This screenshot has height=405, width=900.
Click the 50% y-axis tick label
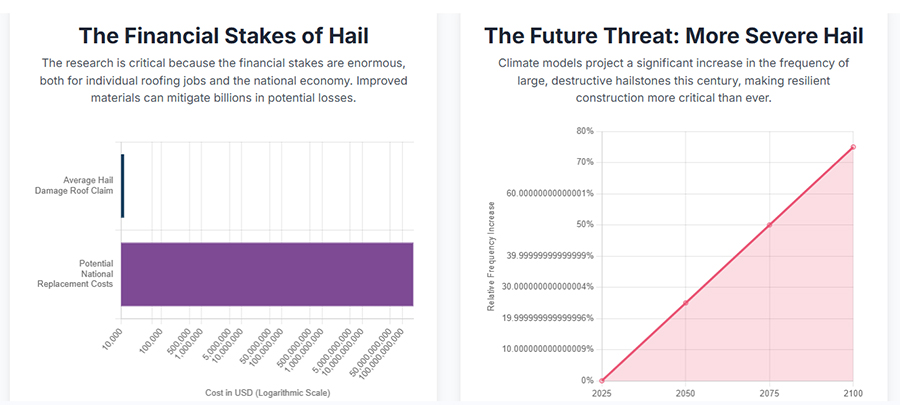(584, 225)
